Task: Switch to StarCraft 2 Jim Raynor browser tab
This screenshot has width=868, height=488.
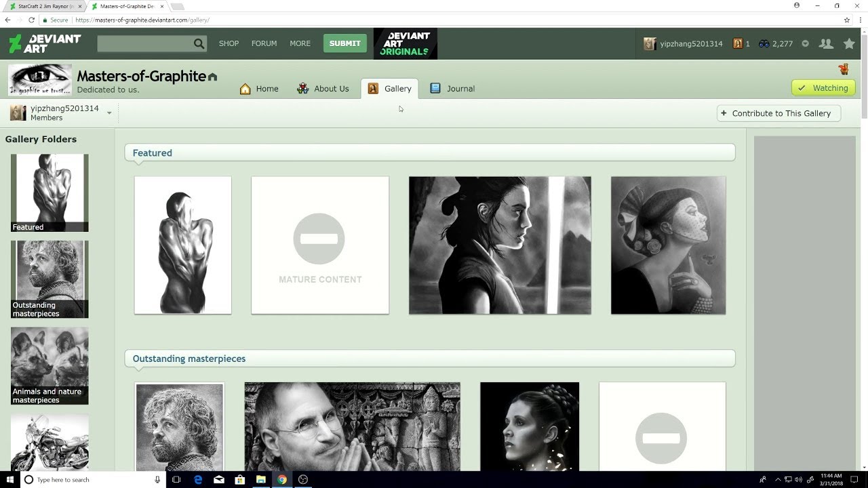Action: point(46,6)
